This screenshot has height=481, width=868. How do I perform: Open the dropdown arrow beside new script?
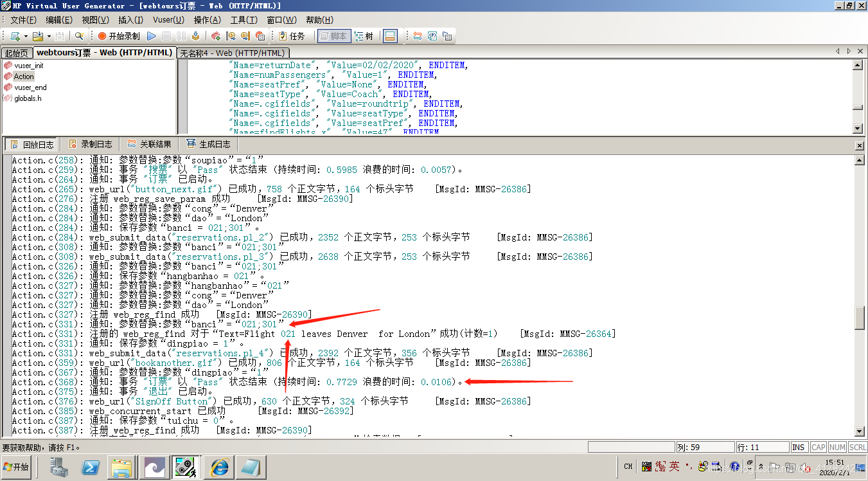(26, 36)
